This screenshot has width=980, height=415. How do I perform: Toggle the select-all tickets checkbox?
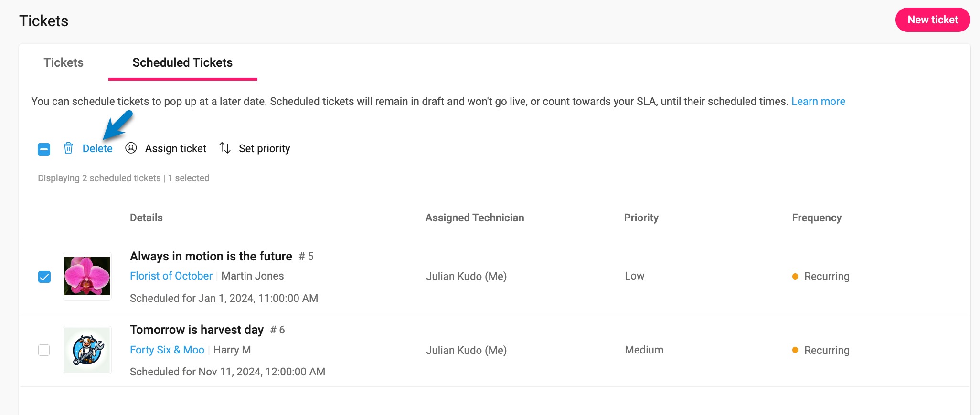44,149
